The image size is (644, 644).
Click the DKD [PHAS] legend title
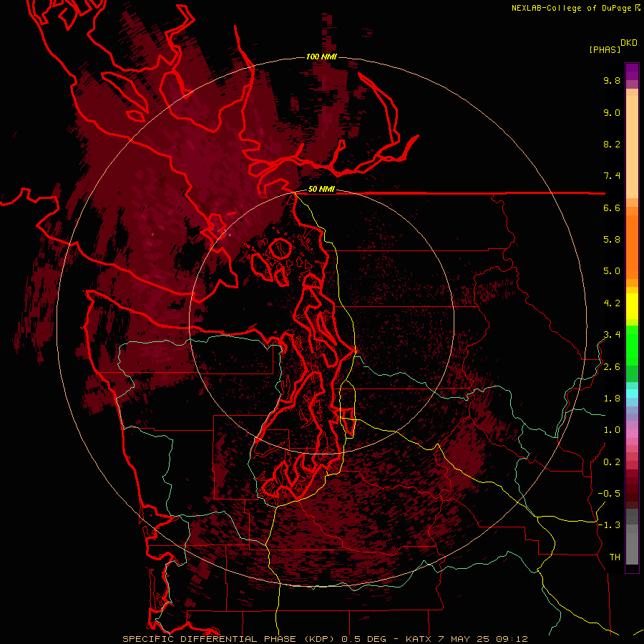pyautogui.click(x=613, y=46)
